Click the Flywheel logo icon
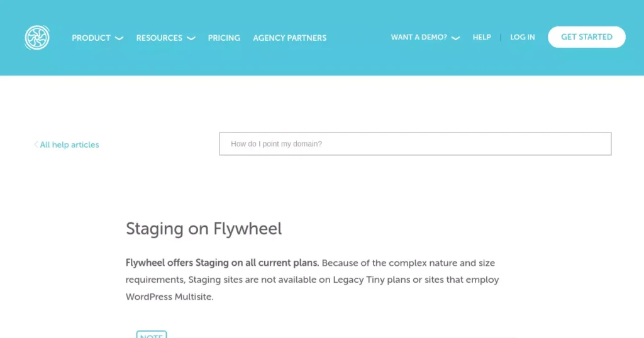The height and width of the screenshot is (338, 644). point(37,37)
